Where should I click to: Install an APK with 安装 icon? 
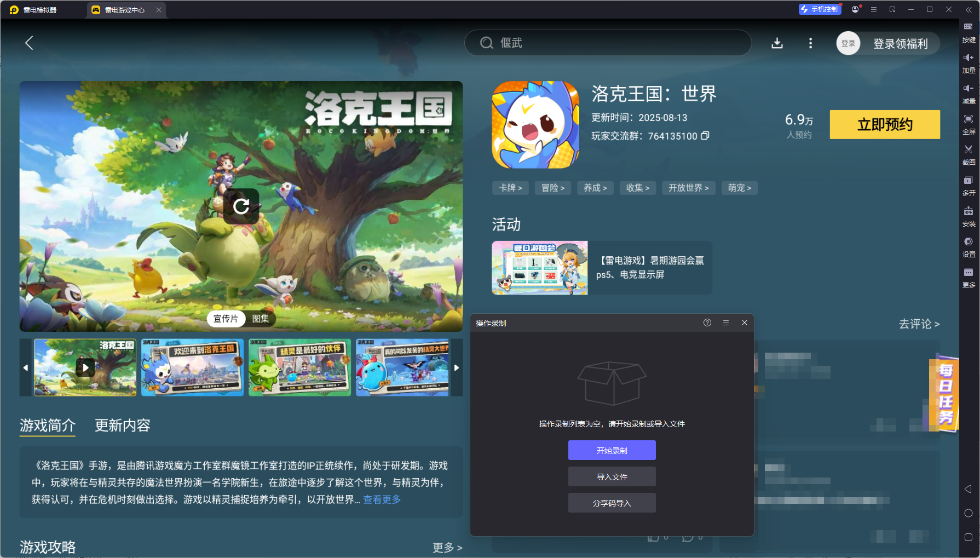click(969, 217)
